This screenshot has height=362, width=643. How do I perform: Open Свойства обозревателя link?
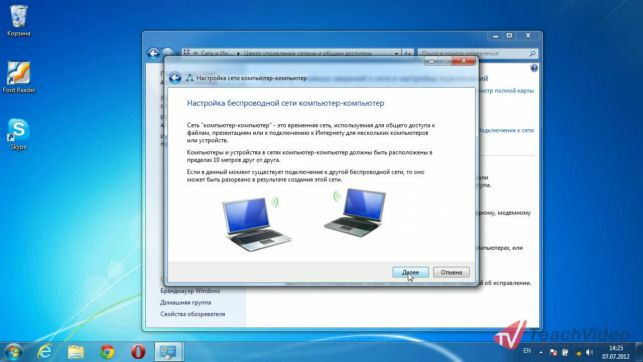point(192,314)
